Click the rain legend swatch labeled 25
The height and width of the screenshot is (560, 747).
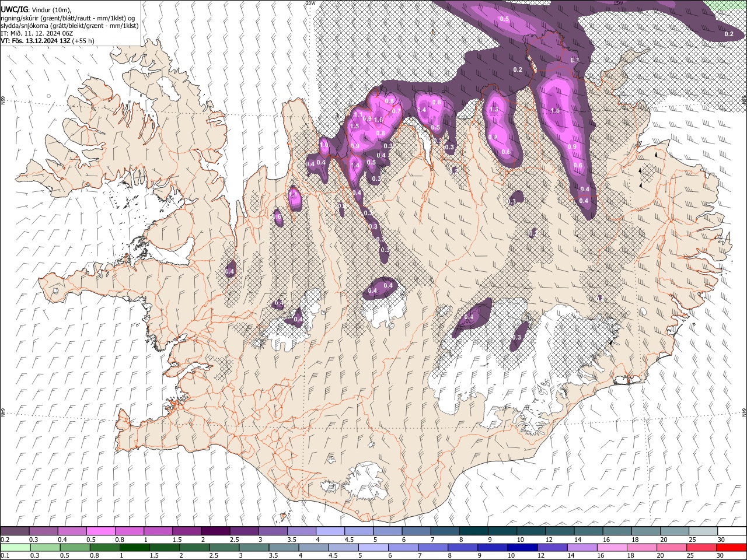coord(702,547)
